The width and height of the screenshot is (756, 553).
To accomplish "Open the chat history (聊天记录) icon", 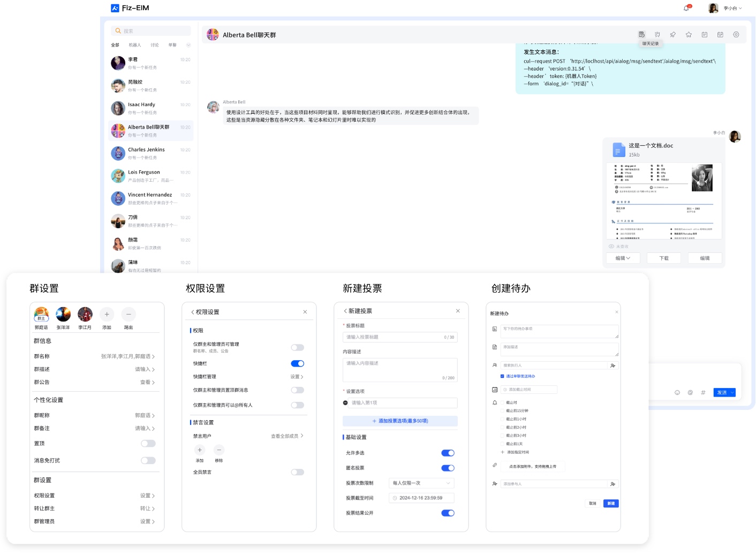I will click(x=641, y=35).
